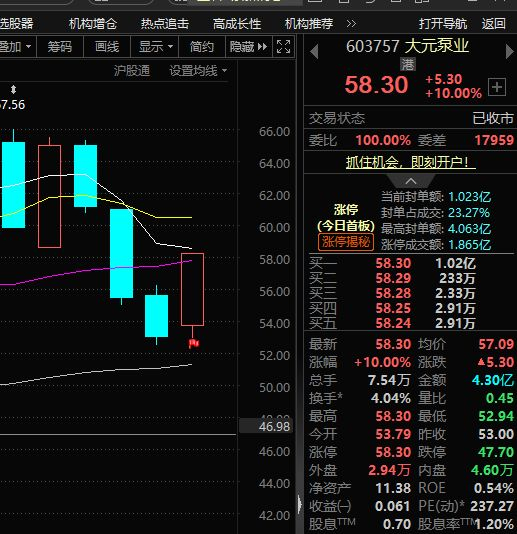Add stock to watchlist with plus icon
Viewport: 517px width, 534px height.
tap(497, 87)
